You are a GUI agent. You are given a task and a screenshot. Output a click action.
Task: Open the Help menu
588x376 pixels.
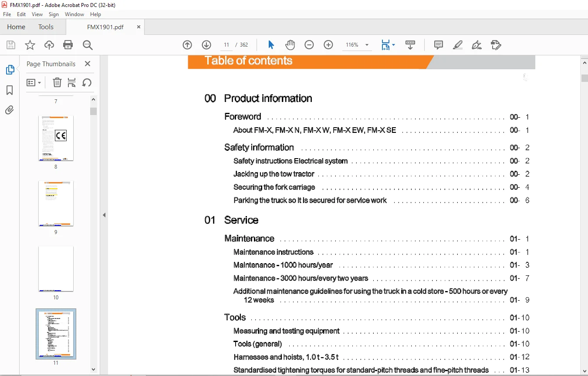point(95,14)
